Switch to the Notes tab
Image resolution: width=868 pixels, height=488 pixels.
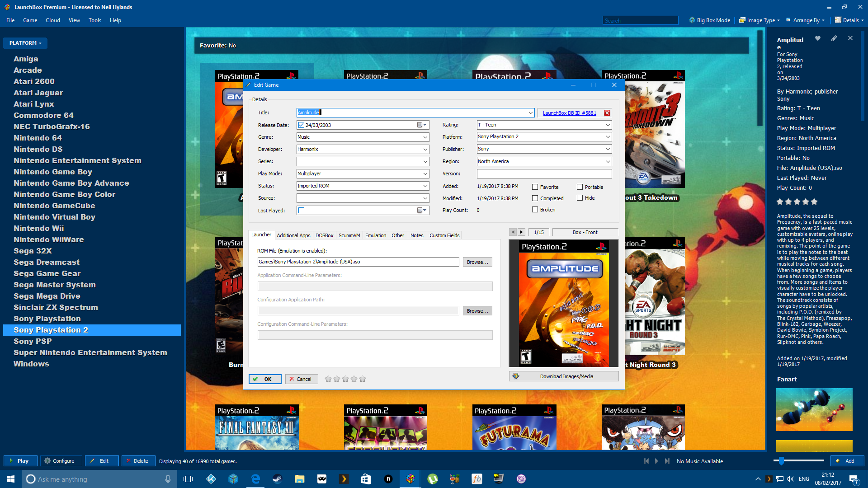click(417, 235)
